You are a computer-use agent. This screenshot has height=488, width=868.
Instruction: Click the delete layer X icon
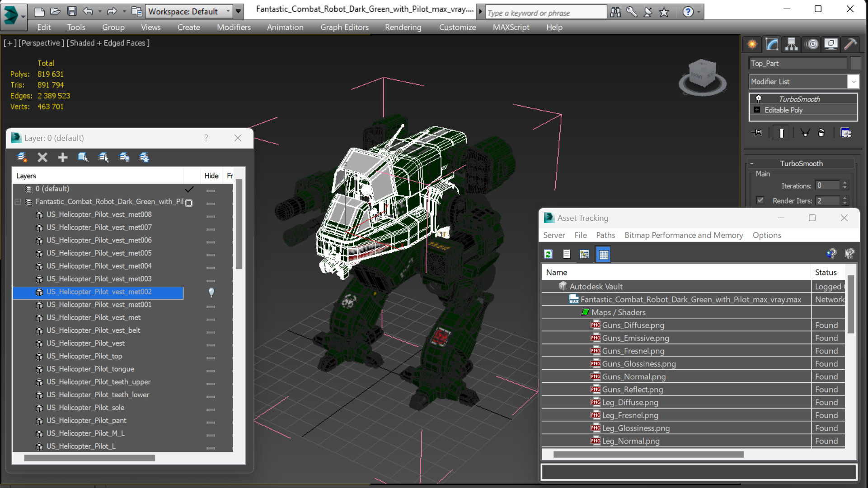(x=42, y=157)
